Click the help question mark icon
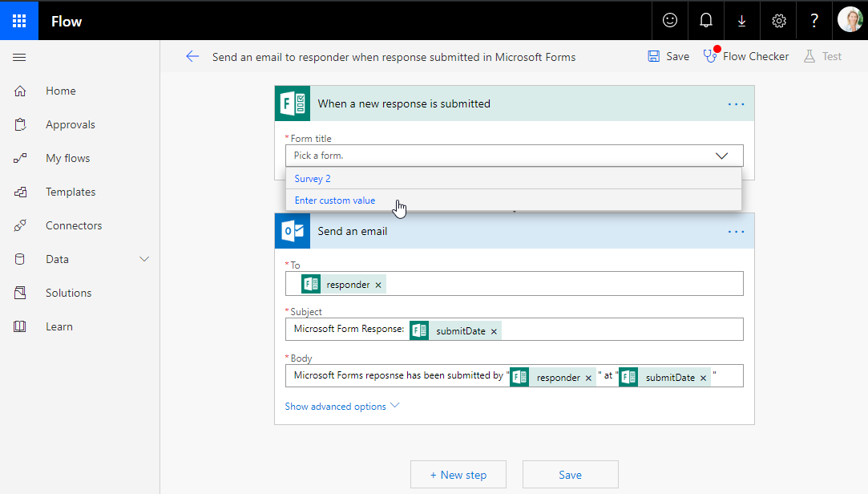 click(x=814, y=22)
